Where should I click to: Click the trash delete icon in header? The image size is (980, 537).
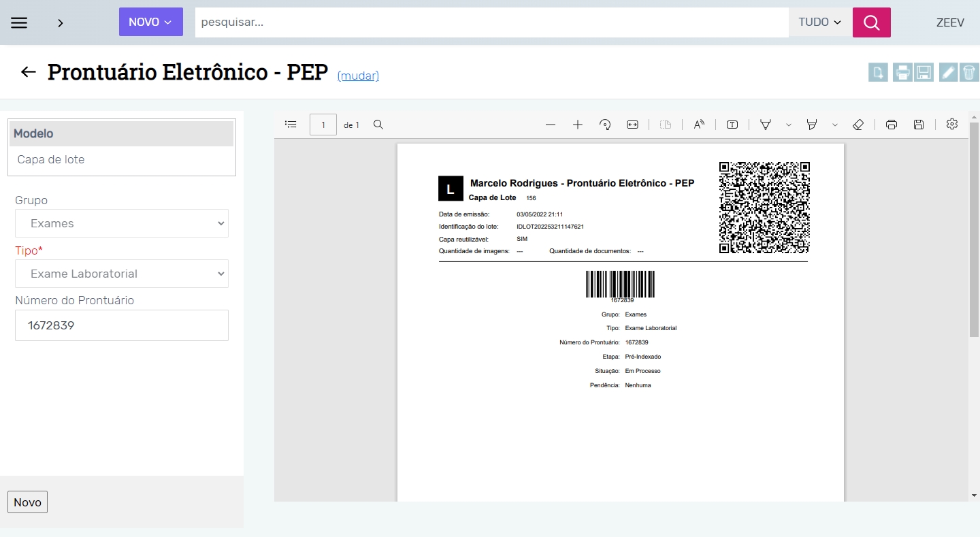coord(969,72)
